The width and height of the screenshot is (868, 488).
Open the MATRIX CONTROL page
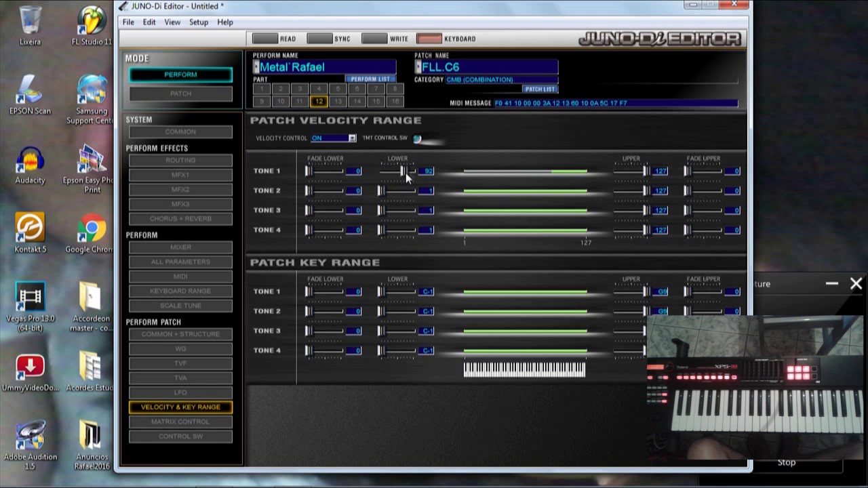[x=180, y=422]
